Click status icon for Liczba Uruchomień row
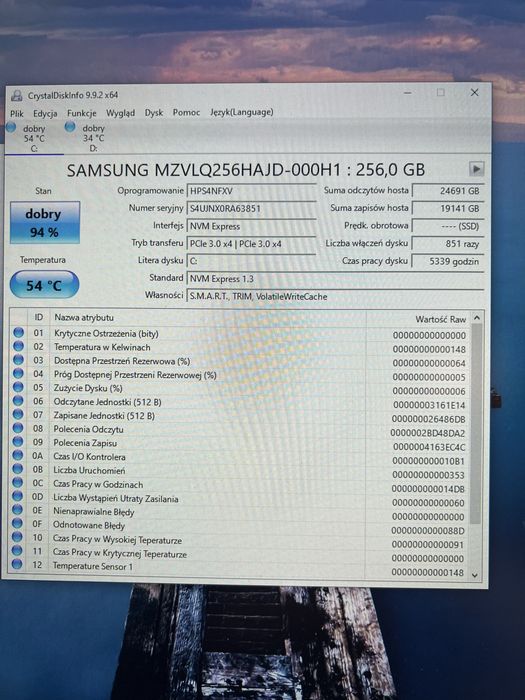 [x=18, y=468]
